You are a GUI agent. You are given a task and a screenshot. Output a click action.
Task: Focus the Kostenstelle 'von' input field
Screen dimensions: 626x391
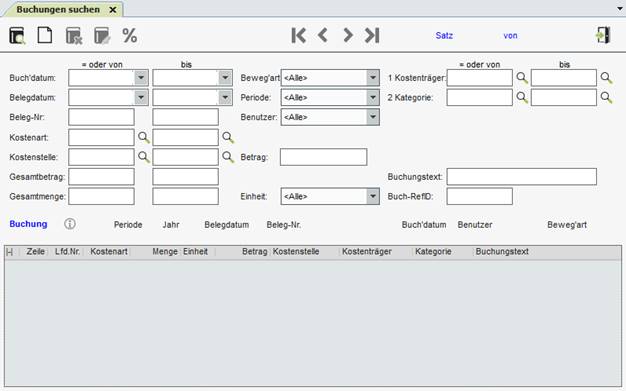pos(101,157)
